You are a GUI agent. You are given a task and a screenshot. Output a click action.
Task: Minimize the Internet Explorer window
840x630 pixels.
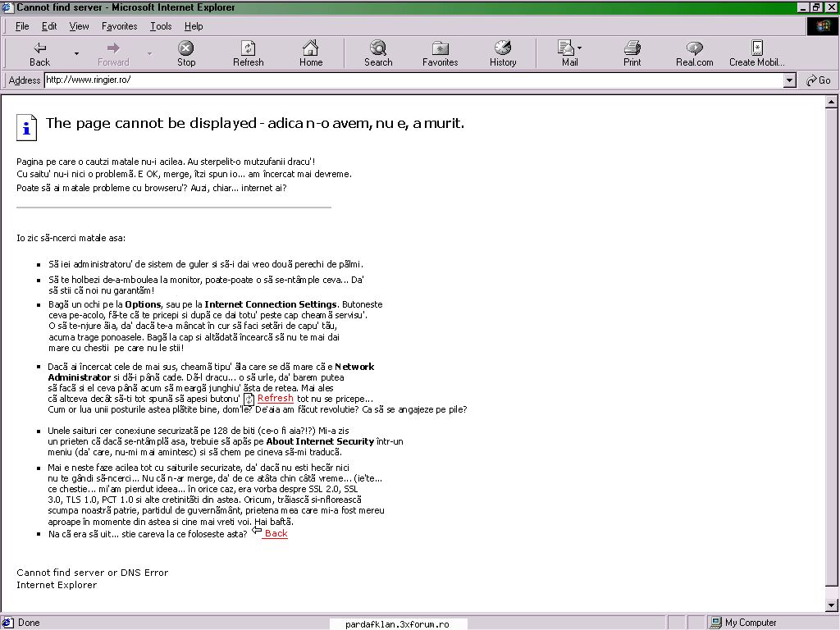[x=803, y=7]
